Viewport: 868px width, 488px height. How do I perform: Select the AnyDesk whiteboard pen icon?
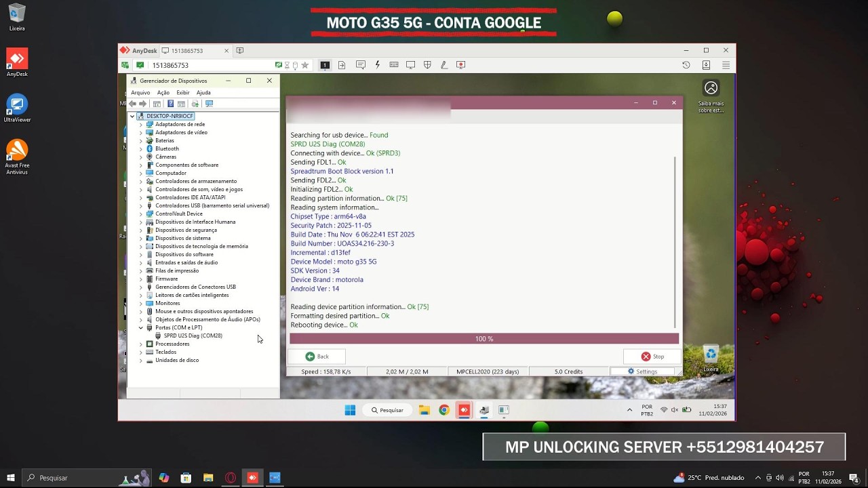(x=443, y=65)
